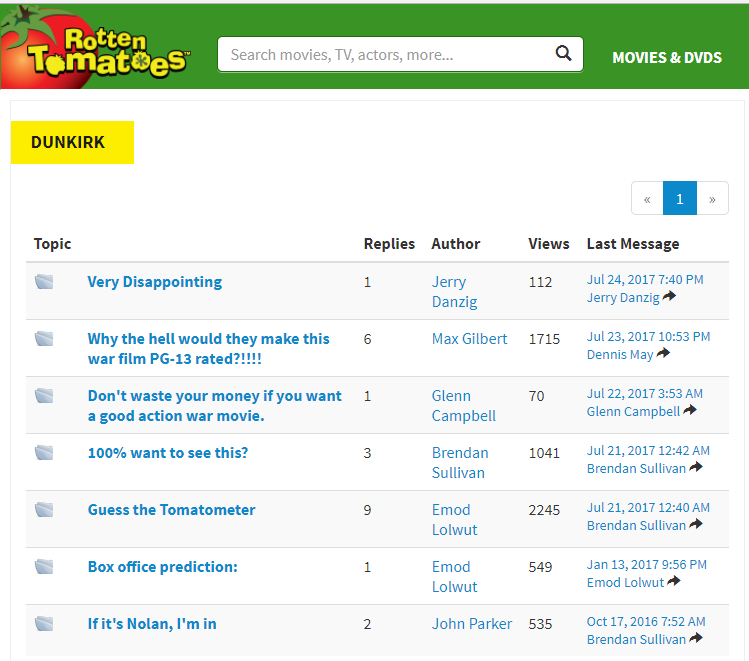
Task: Click the yellow DUNKIRK heading button
Action: click(72, 142)
